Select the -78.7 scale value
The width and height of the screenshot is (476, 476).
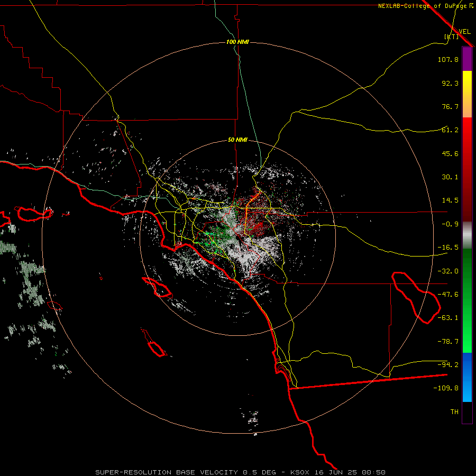pyautogui.click(x=448, y=342)
